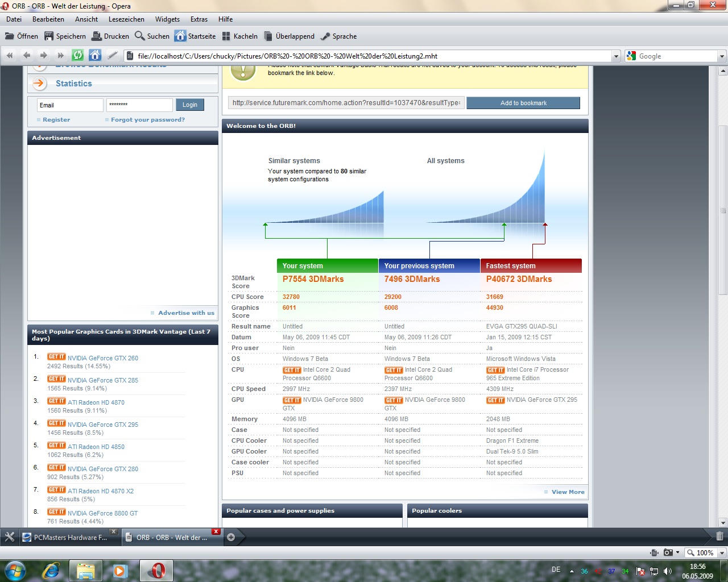This screenshot has width=728, height=582.
Task: Open the address bar history dropdown
Action: click(615, 56)
